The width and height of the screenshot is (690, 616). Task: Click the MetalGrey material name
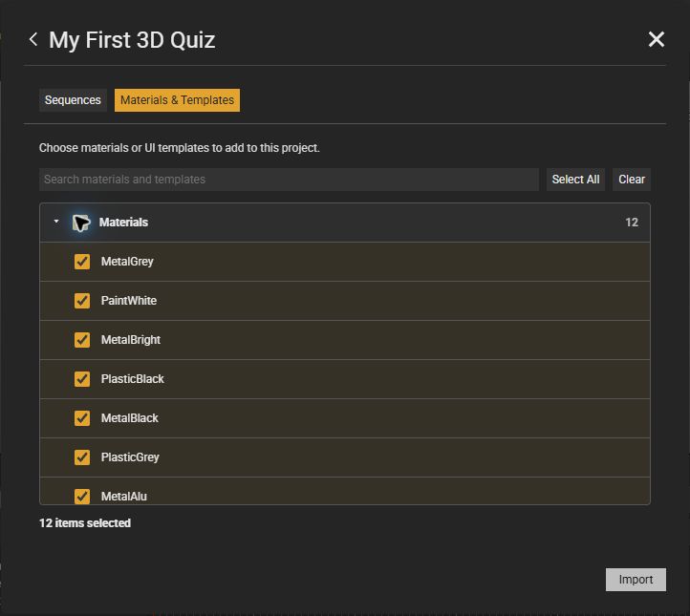point(127,262)
